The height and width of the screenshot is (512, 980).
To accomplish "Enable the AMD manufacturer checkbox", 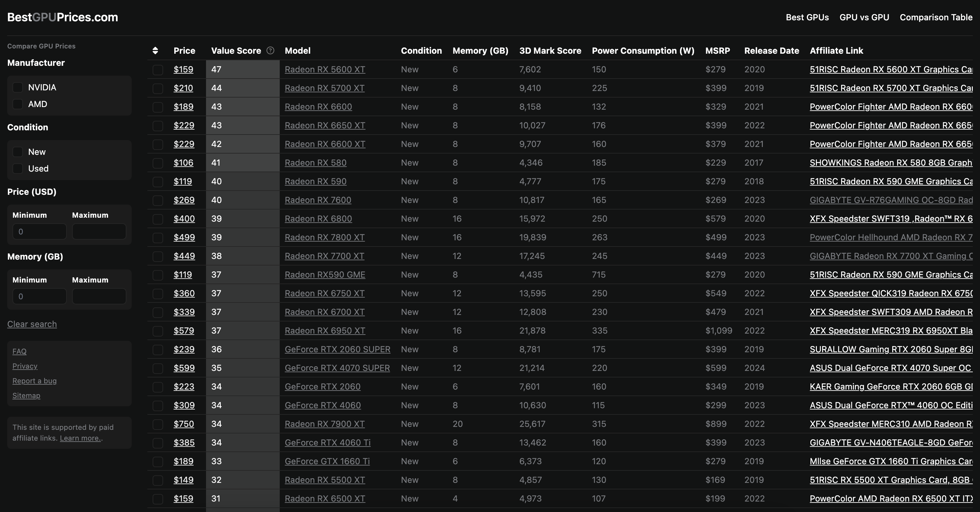I will [17, 104].
